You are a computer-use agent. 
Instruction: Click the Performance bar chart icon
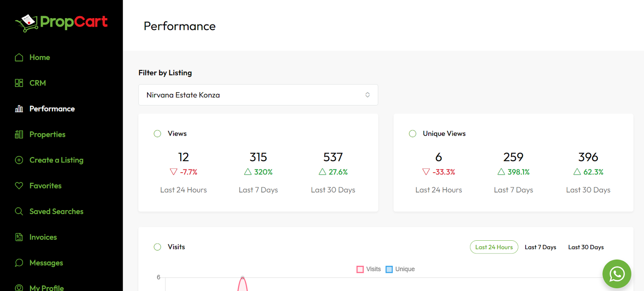19,109
